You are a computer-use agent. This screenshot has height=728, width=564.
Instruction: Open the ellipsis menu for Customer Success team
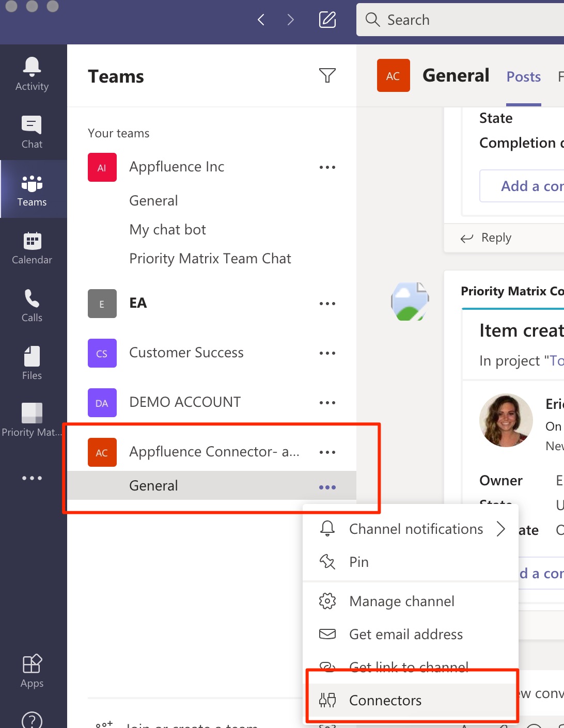327,353
